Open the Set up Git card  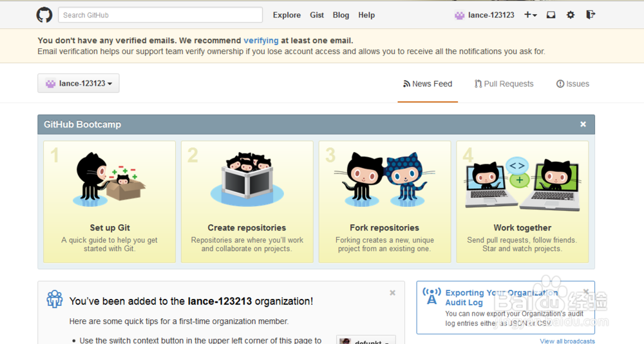pyautogui.click(x=109, y=202)
